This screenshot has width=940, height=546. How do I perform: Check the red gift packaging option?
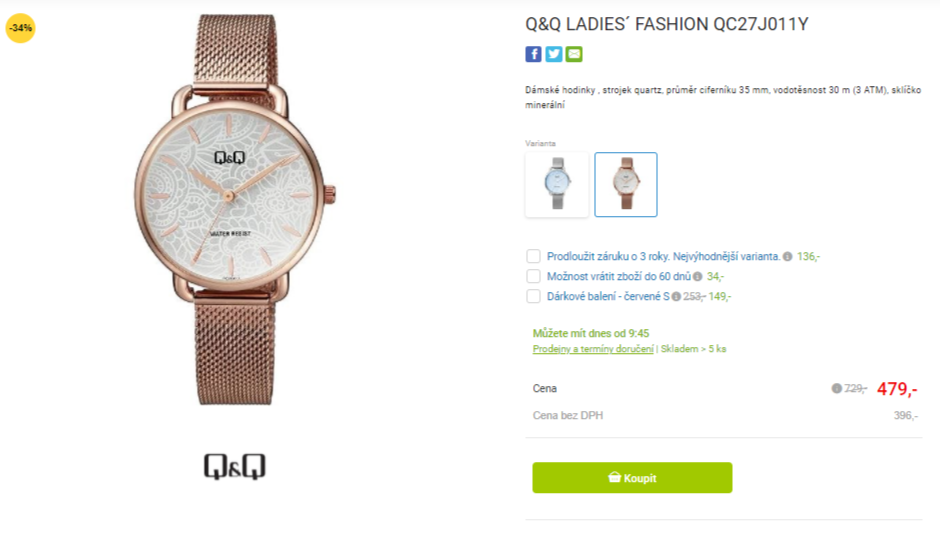click(533, 296)
